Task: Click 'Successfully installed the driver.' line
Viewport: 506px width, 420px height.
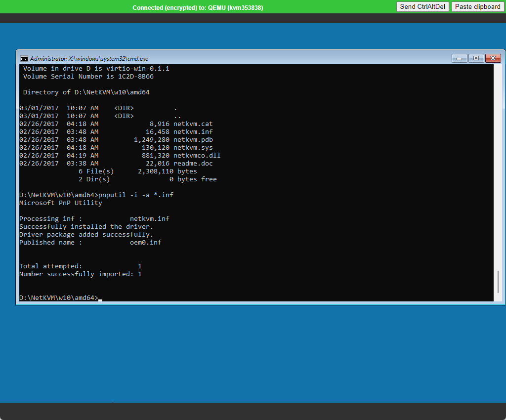Action: point(86,226)
